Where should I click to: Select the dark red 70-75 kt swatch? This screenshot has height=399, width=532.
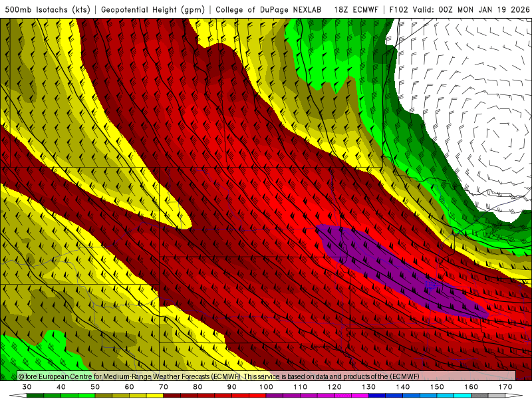(x=172, y=396)
